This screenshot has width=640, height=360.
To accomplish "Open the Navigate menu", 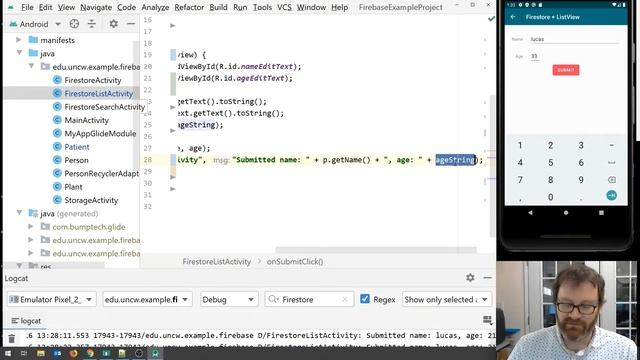I will tap(96, 7).
